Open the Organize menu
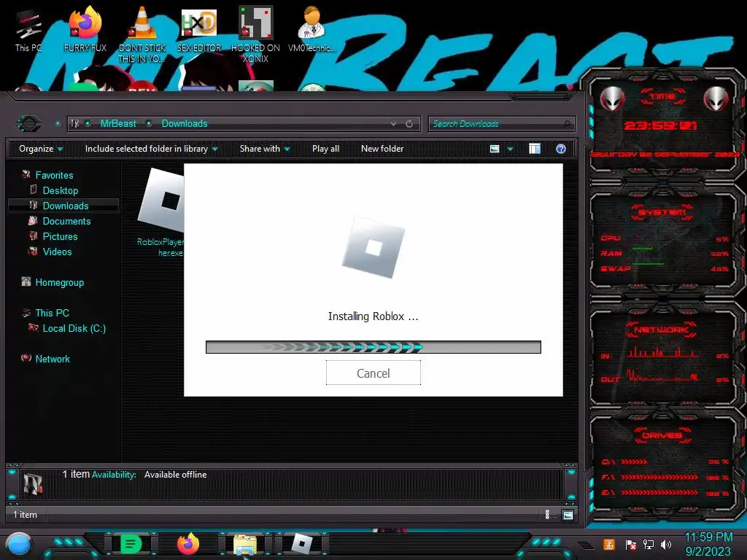 41,149
